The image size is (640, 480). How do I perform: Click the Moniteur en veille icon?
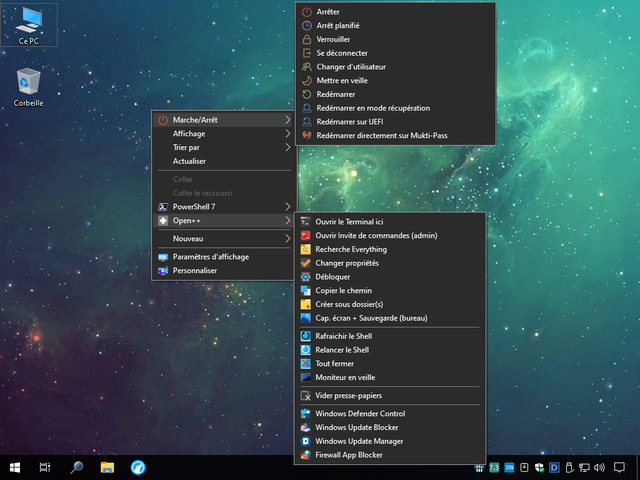pyautogui.click(x=305, y=378)
